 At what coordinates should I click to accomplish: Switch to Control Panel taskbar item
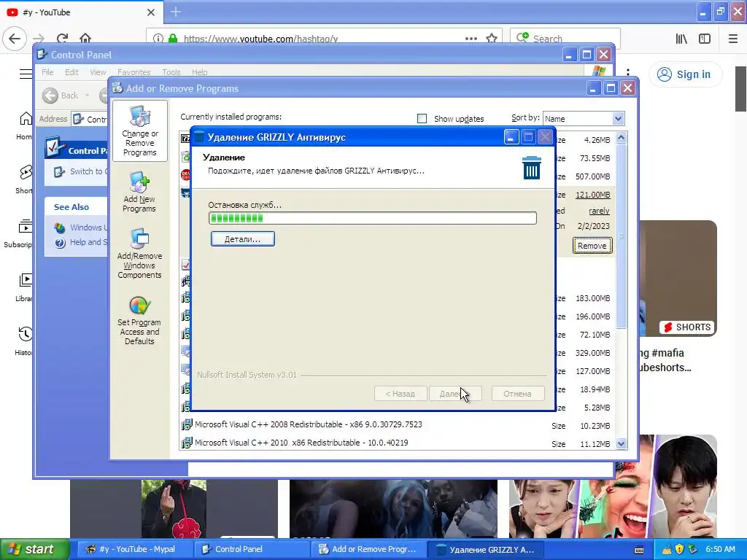(x=251, y=549)
